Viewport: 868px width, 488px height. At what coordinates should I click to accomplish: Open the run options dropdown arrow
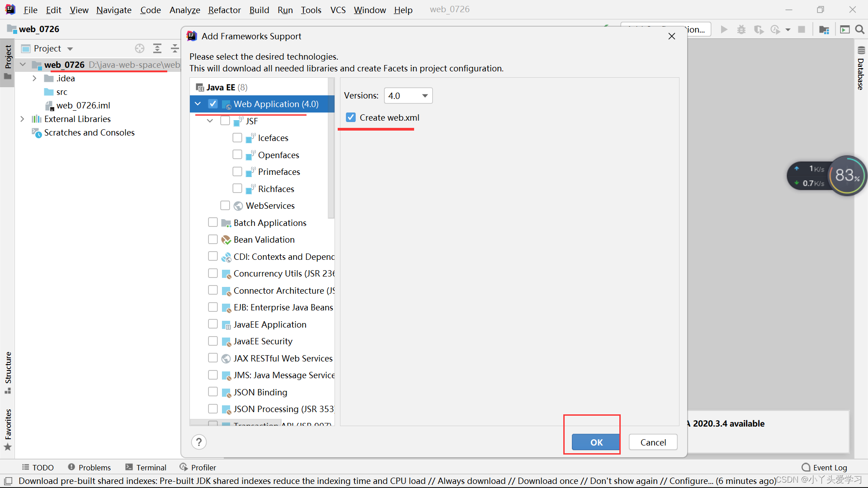pos(788,29)
